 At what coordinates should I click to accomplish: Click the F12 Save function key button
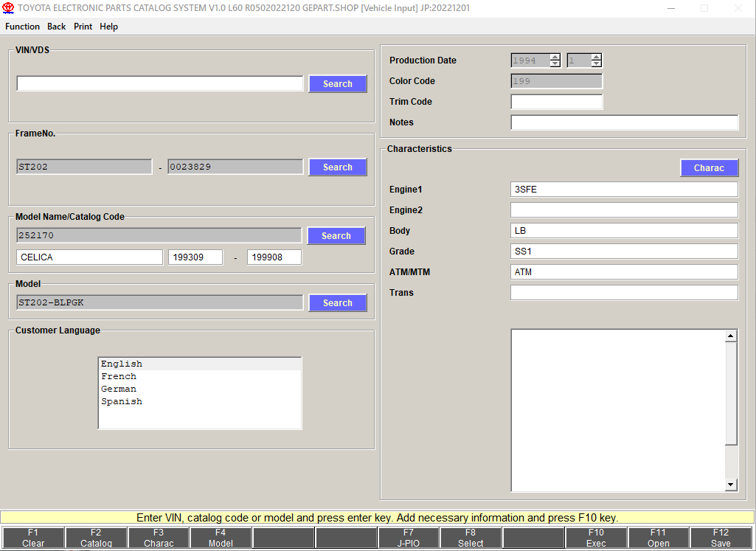coord(721,538)
